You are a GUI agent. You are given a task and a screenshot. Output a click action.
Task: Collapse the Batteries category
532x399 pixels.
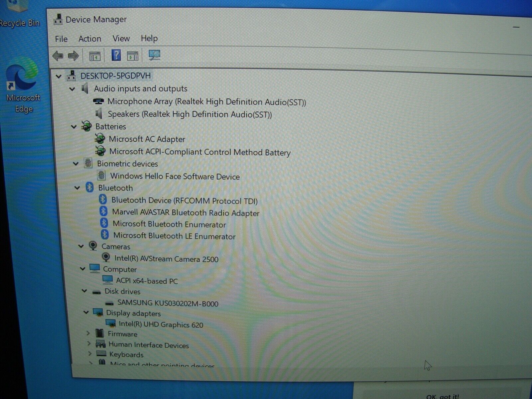[x=74, y=127]
